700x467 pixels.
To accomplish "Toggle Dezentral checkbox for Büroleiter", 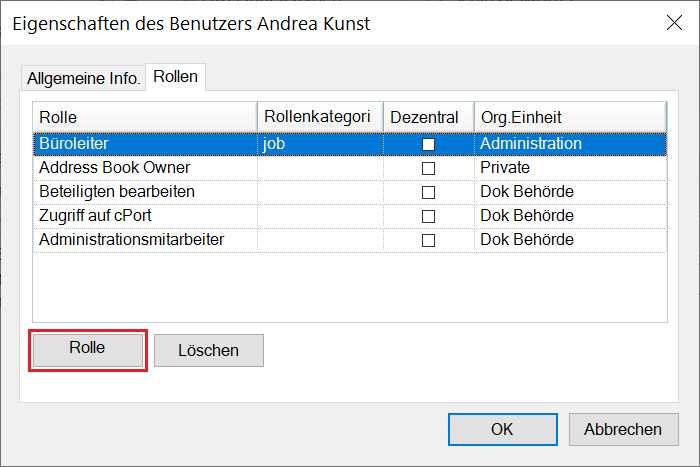I will (x=428, y=144).
